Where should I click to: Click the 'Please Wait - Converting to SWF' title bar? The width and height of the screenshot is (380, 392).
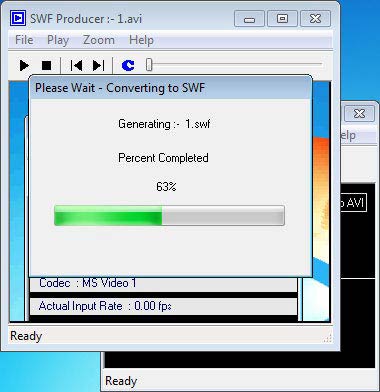[171, 88]
